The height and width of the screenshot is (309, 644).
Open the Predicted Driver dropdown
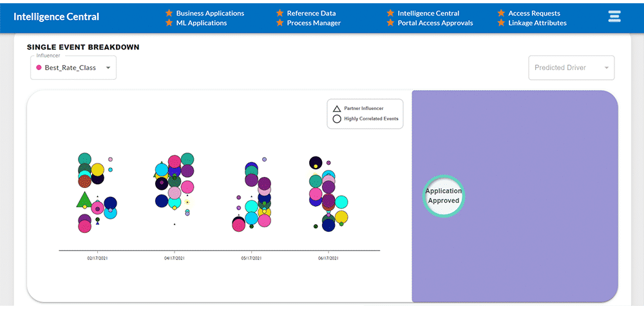[571, 68]
